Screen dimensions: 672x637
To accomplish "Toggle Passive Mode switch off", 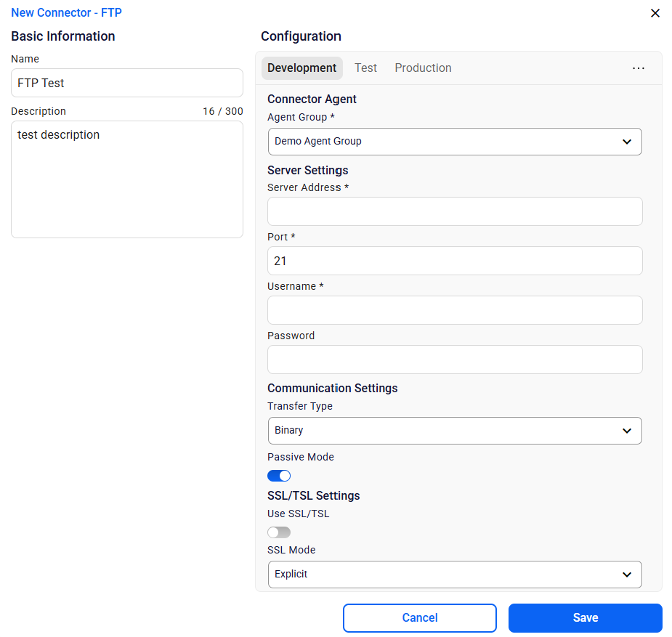I will [x=279, y=476].
